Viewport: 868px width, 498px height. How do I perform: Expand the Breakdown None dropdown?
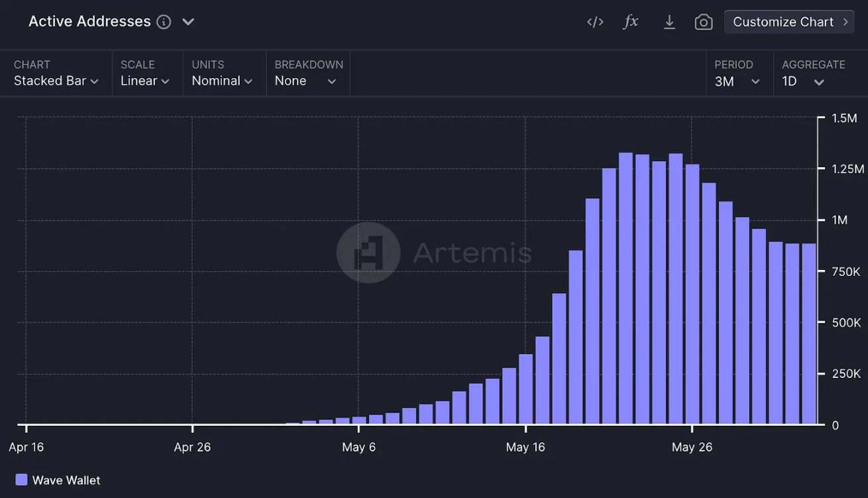[305, 81]
